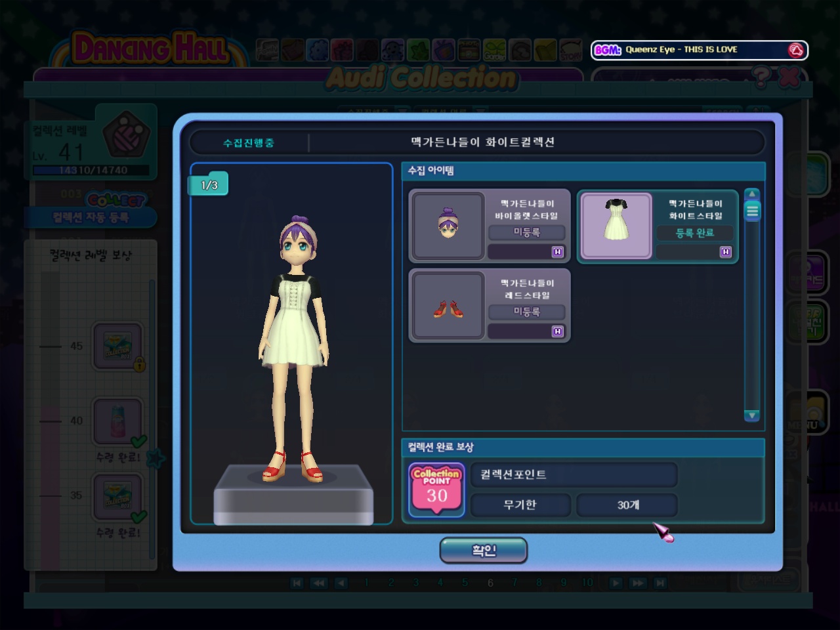Go to the previous page with the arrow
Viewport: 840px width, 630px height.
coord(341,583)
